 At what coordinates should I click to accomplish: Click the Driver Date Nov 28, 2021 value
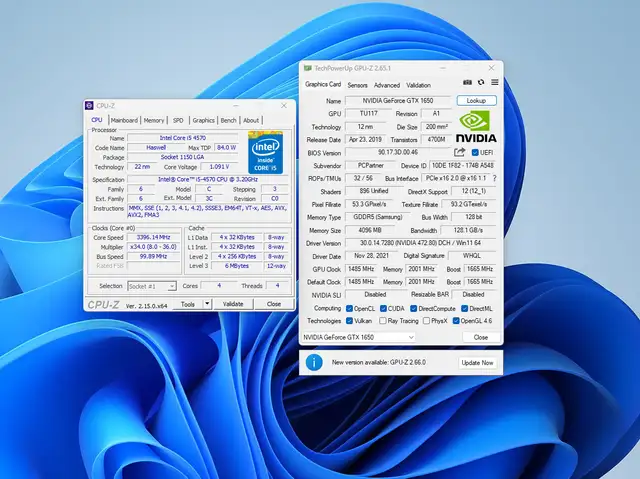(x=371, y=256)
